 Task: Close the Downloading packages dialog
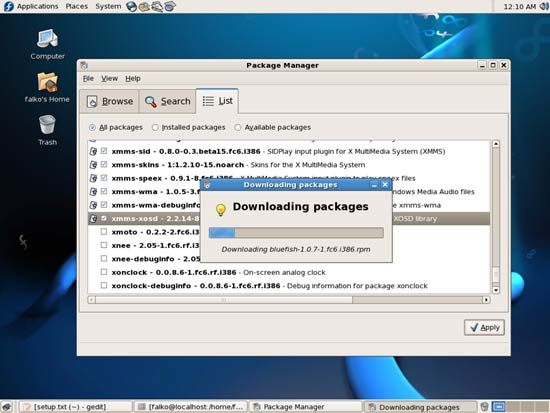point(385,185)
